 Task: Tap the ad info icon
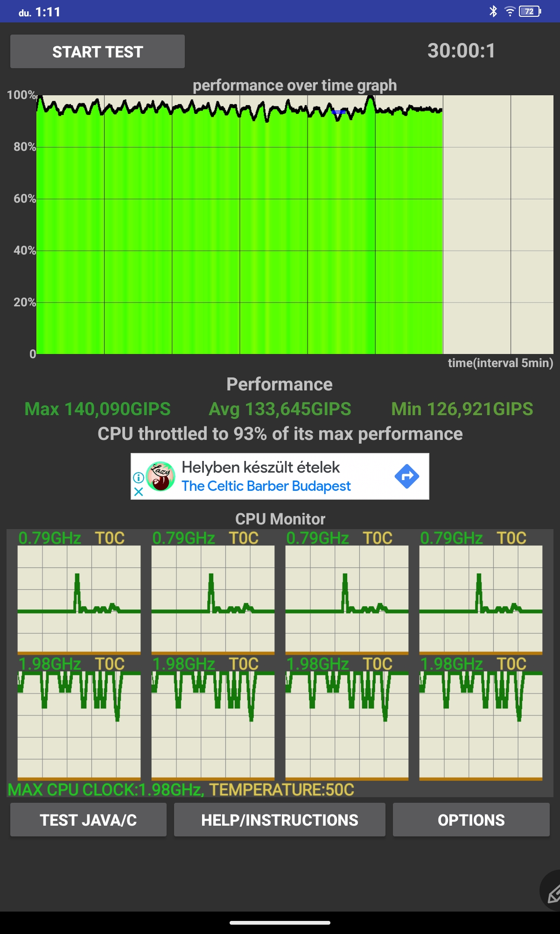point(139,477)
